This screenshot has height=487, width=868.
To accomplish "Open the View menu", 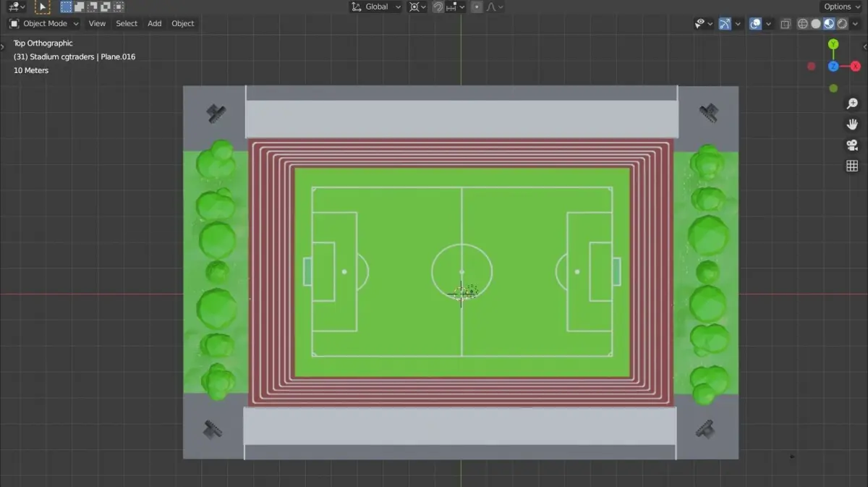I will coord(97,23).
